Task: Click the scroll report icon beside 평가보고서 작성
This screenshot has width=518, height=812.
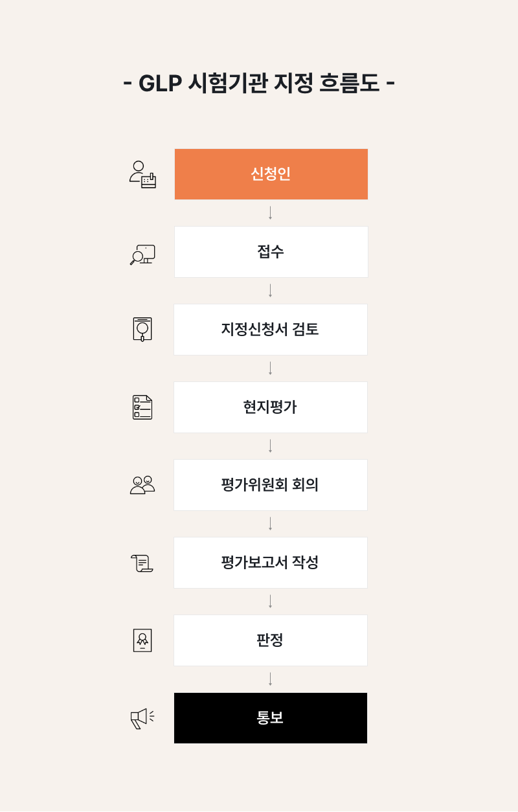Action: pos(142,563)
